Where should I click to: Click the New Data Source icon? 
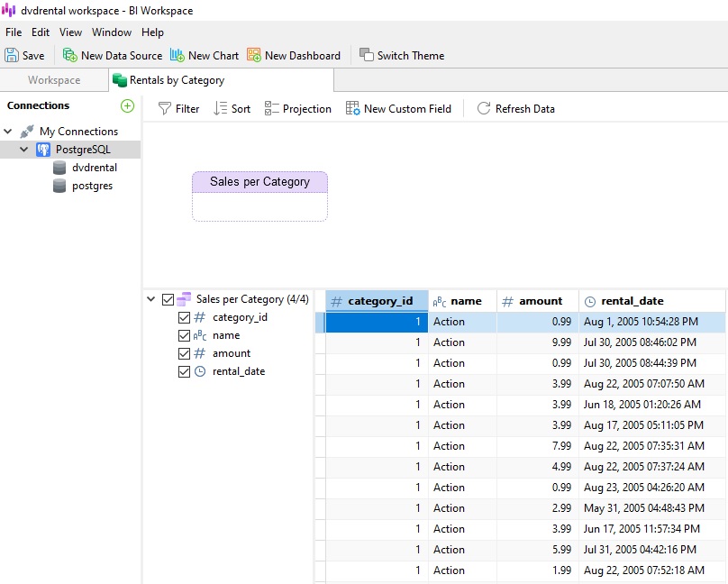click(x=70, y=55)
